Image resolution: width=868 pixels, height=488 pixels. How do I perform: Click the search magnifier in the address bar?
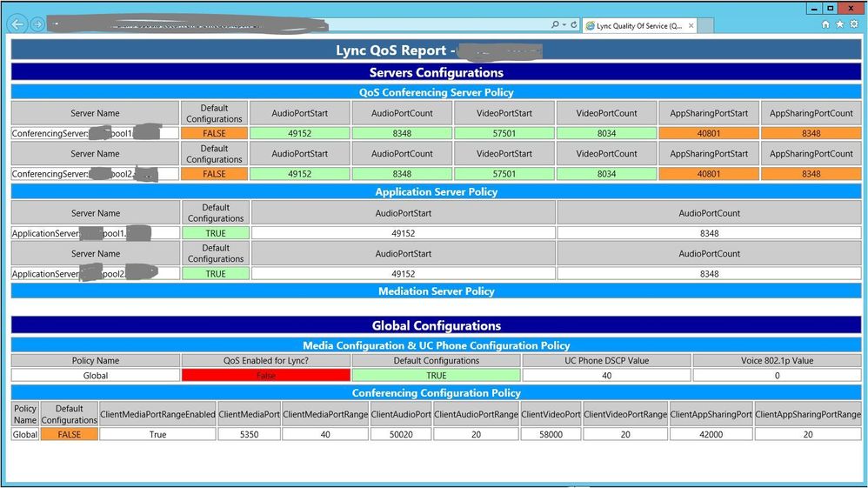tap(555, 25)
